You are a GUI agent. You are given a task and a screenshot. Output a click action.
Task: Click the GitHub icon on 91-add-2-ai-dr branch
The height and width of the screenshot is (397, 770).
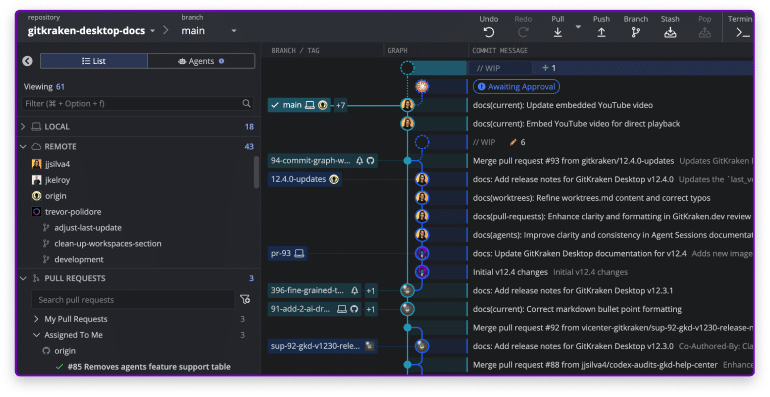coord(354,309)
